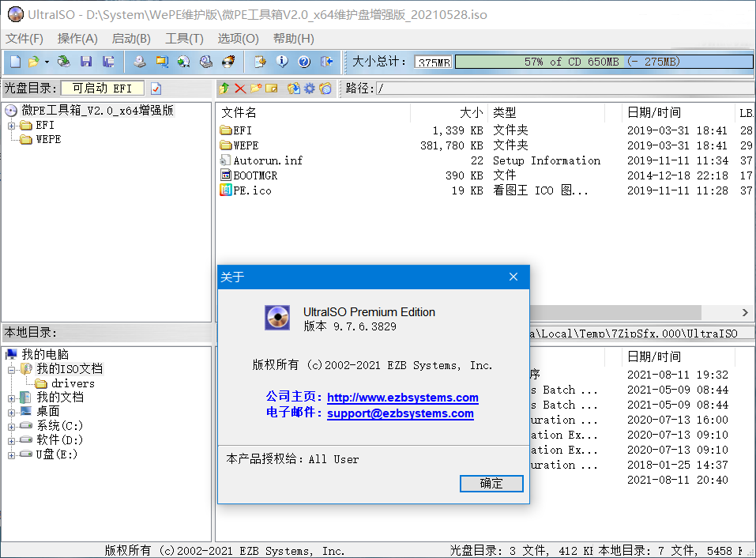Select the drivers folder in local tree
Image resolution: width=756 pixels, height=558 pixels.
click(73, 383)
